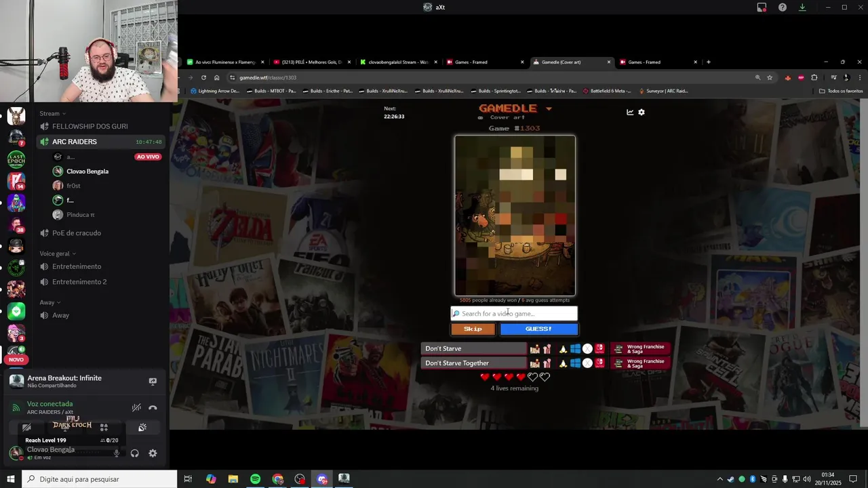Click Linux penguin icon in Don't Starve Together row
The height and width of the screenshot is (488, 868).
pos(562,363)
